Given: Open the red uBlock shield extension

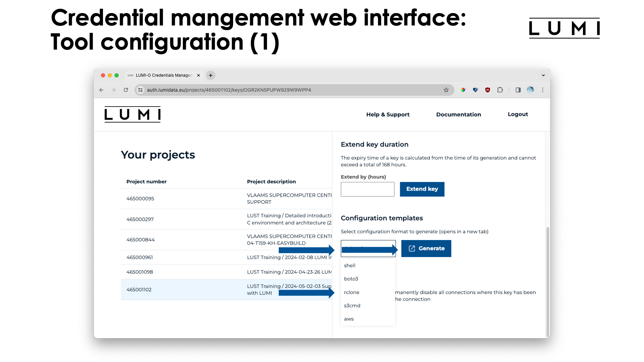Looking at the screenshot, I should click(x=488, y=90).
